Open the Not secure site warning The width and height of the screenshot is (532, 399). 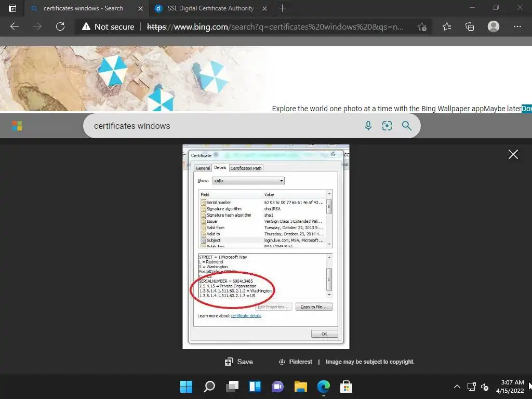pyautogui.click(x=108, y=27)
